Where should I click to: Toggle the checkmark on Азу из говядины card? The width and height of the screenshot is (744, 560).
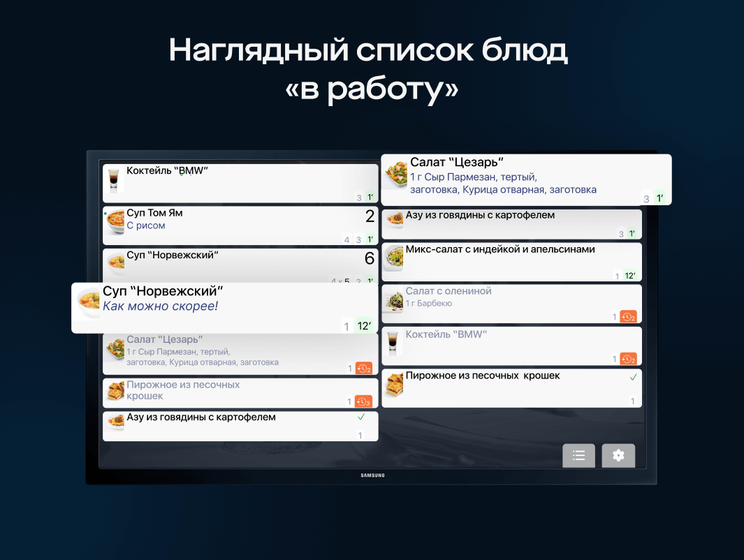coord(361,417)
